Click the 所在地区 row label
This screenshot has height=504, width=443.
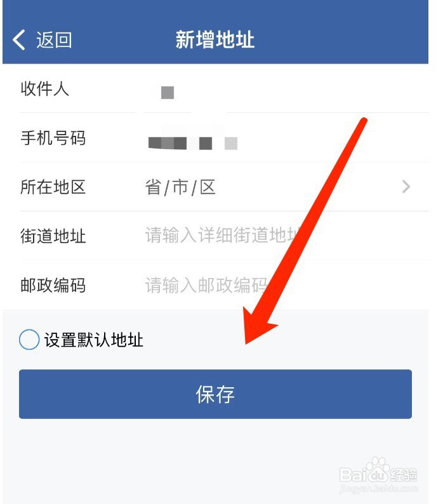(53, 187)
